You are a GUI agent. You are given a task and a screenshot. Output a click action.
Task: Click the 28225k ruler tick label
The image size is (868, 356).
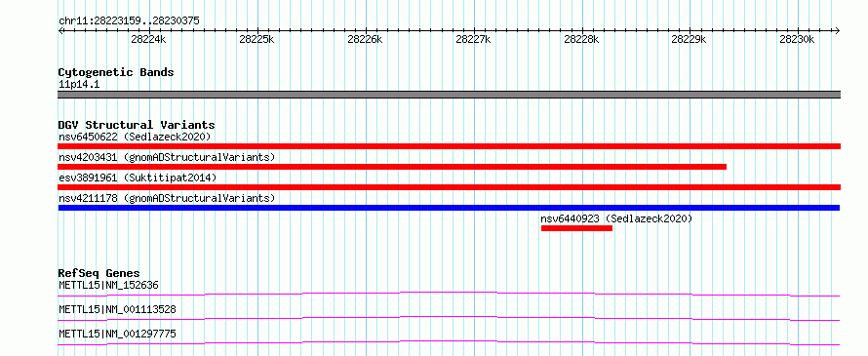click(x=256, y=40)
